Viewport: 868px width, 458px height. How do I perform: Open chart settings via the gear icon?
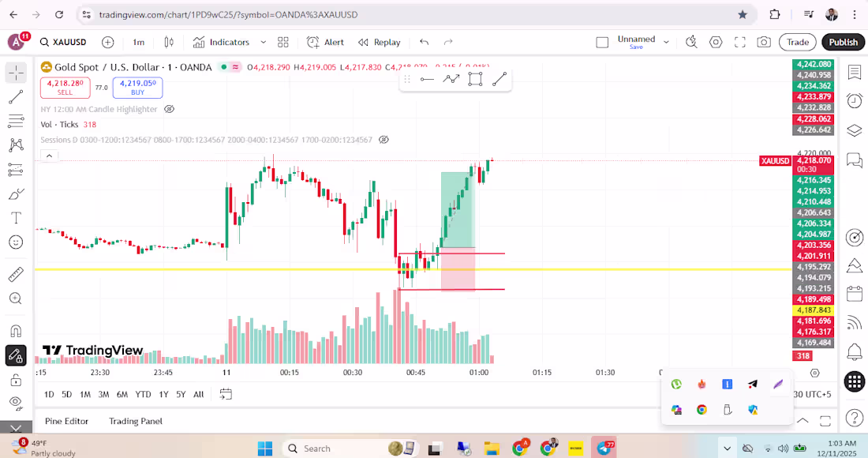716,42
